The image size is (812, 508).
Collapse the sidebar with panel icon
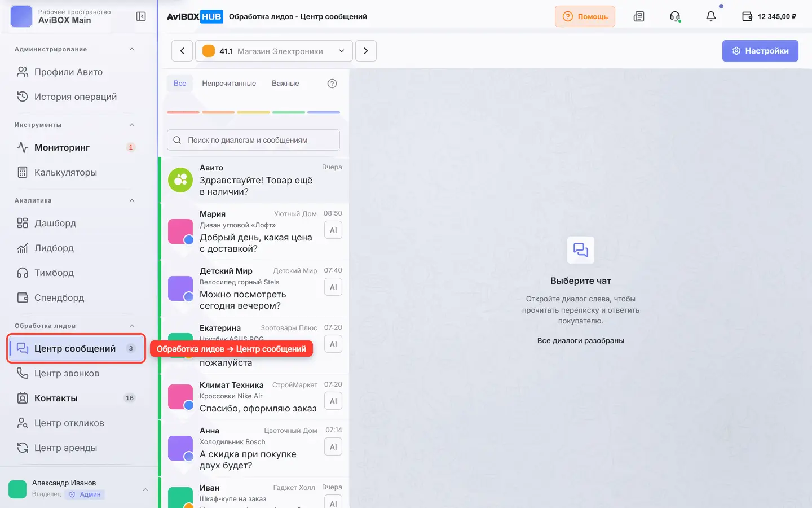(x=141, y=16)
